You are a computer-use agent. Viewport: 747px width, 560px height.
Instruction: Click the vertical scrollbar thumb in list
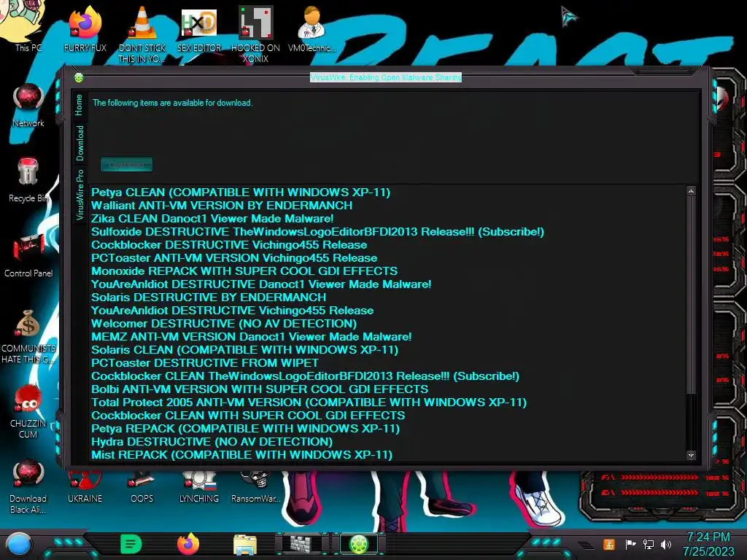692,295
